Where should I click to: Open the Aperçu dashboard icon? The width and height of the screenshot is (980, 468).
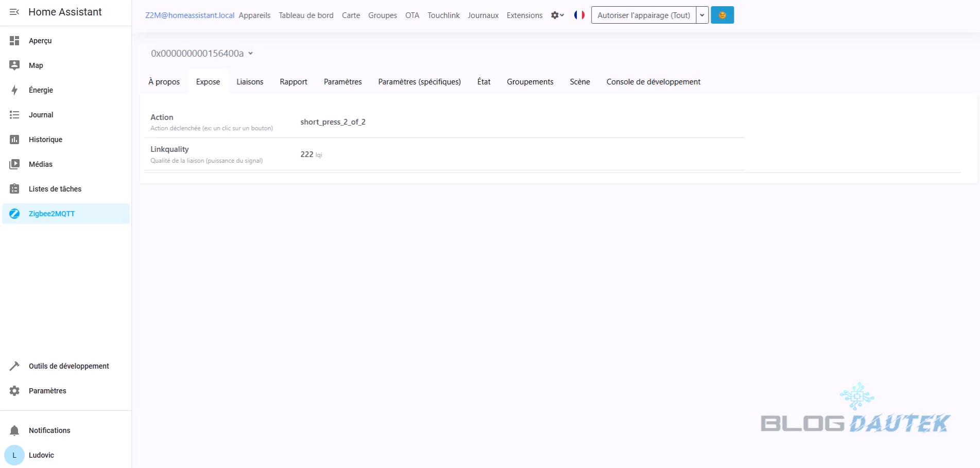[x=14, y=41]
